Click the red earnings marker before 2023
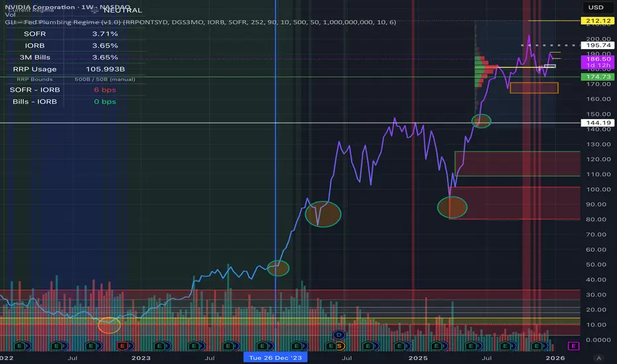 point(122,346)
